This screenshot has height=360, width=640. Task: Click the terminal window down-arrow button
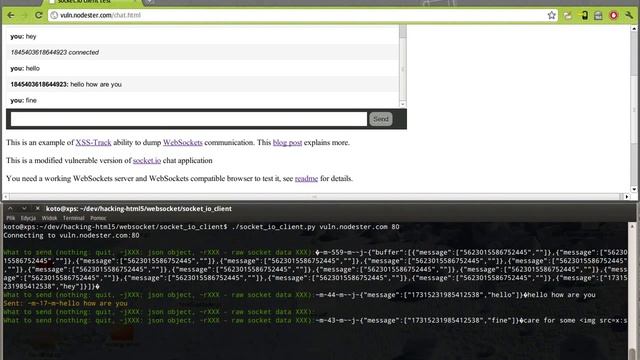[x=24, y=209]
